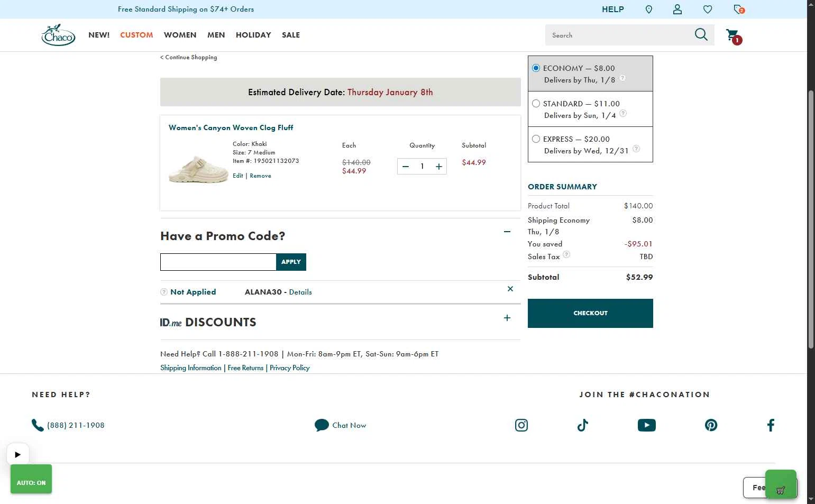The image size is (815, 504).
Task: Open the MEN menu
Action: click(x=216, y=35)
